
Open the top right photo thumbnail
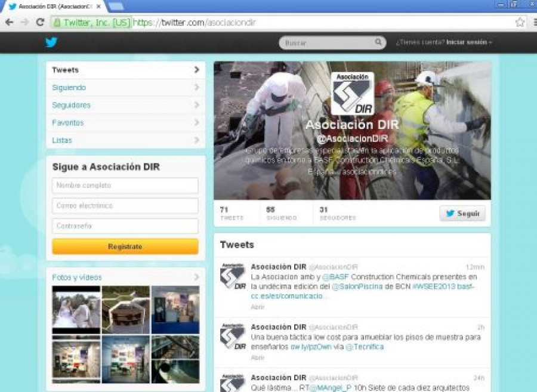tap(175, 310)
